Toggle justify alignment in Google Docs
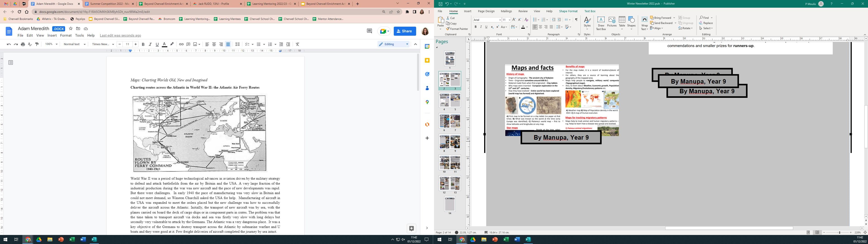 (x=228, y=44)
